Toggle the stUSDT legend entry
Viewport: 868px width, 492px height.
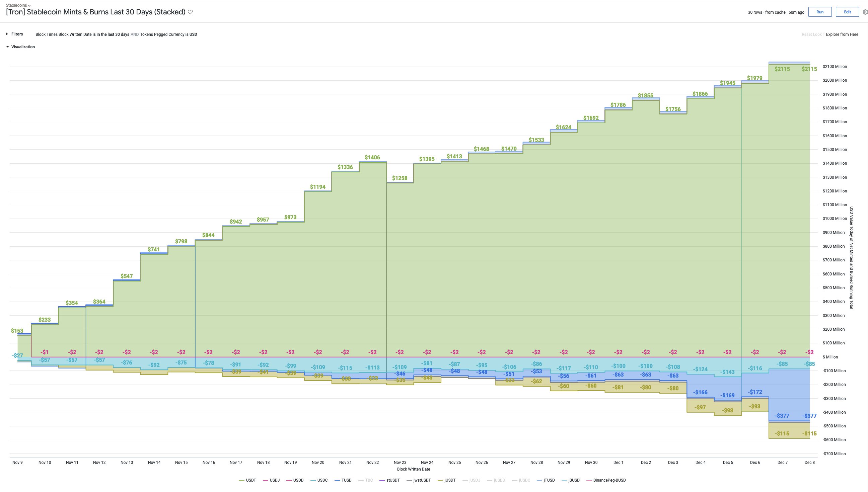click(393, 480)
